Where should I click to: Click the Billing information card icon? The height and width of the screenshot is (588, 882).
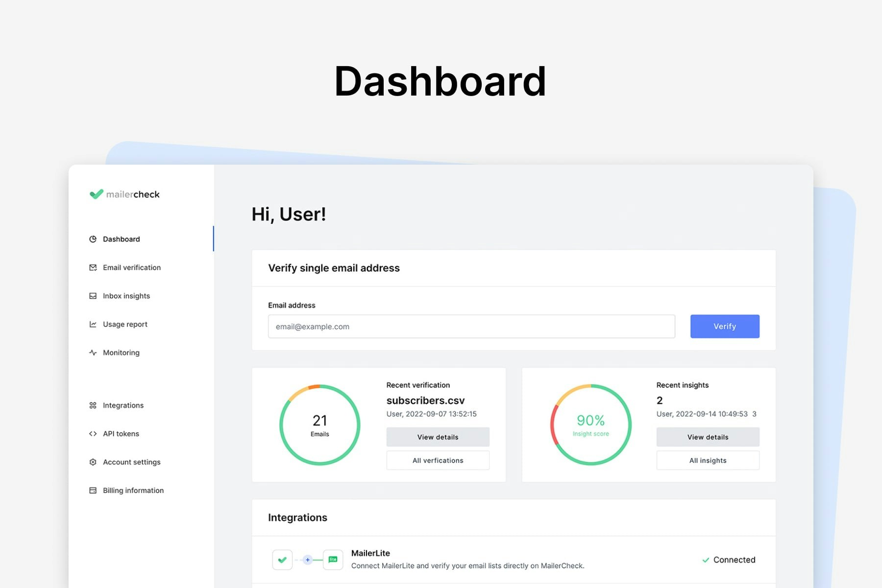point(93,490)
